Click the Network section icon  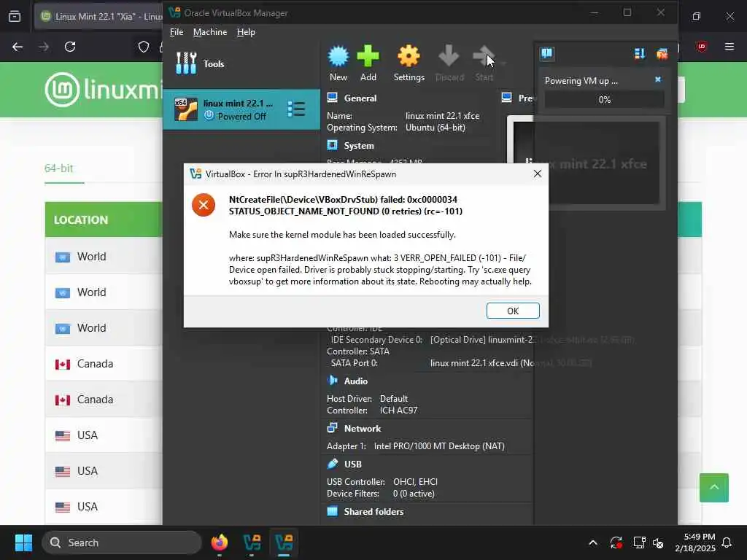pos(333,427)
